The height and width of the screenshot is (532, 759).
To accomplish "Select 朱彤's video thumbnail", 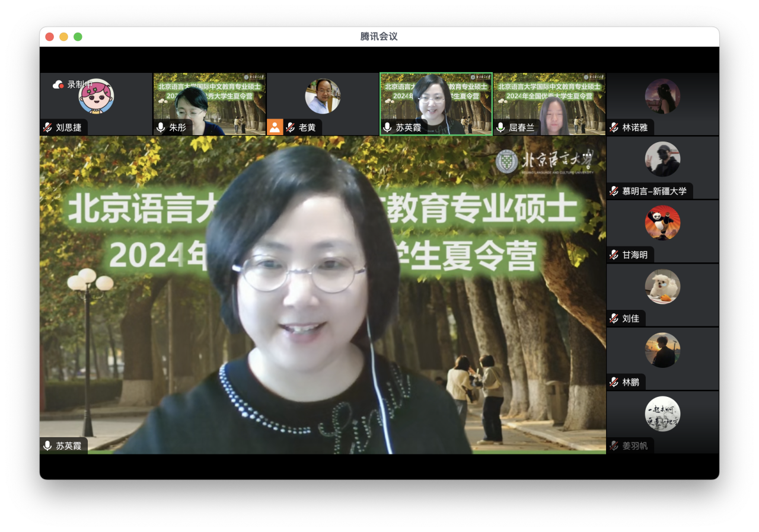I will [210, 104].
